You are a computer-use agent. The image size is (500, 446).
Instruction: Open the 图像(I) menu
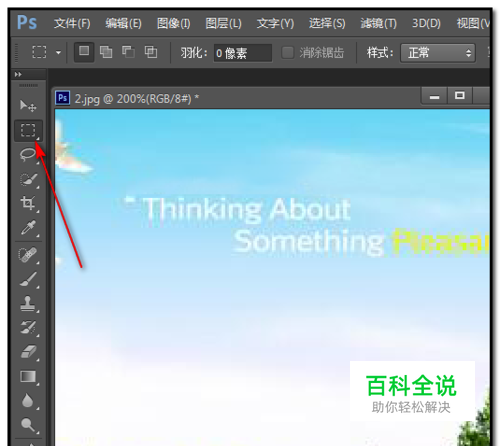pos(173,23)
